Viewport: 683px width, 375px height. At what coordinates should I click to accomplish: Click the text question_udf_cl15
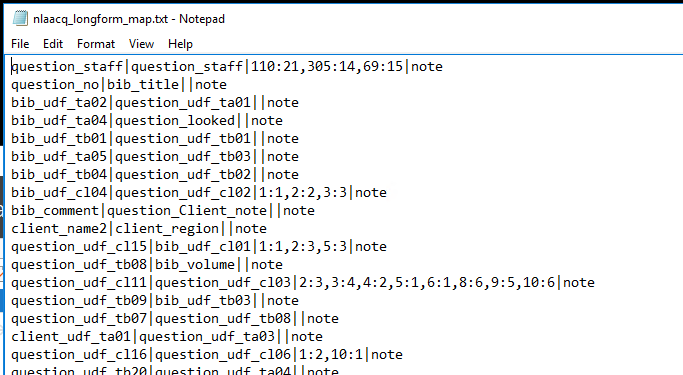pos(79,247)
